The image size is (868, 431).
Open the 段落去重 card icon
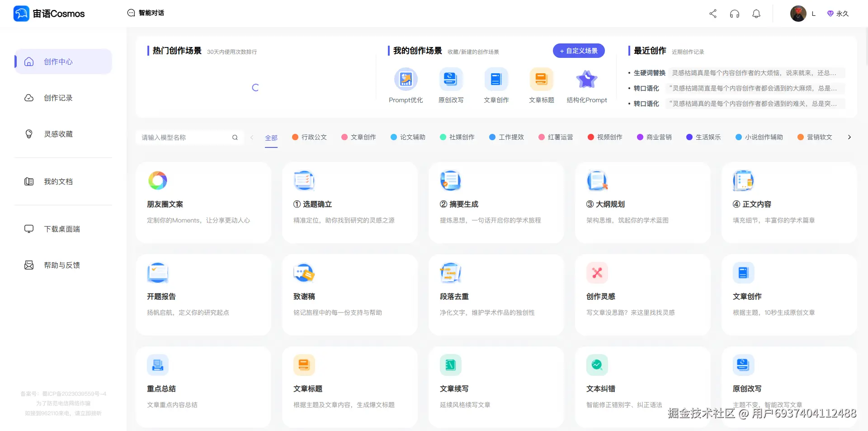(451, 273)
